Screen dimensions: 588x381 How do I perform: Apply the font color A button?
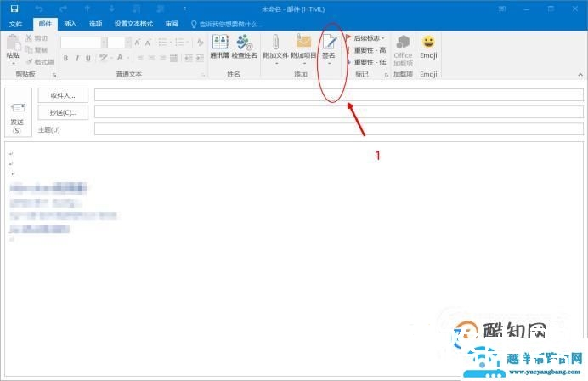point(120,58)
